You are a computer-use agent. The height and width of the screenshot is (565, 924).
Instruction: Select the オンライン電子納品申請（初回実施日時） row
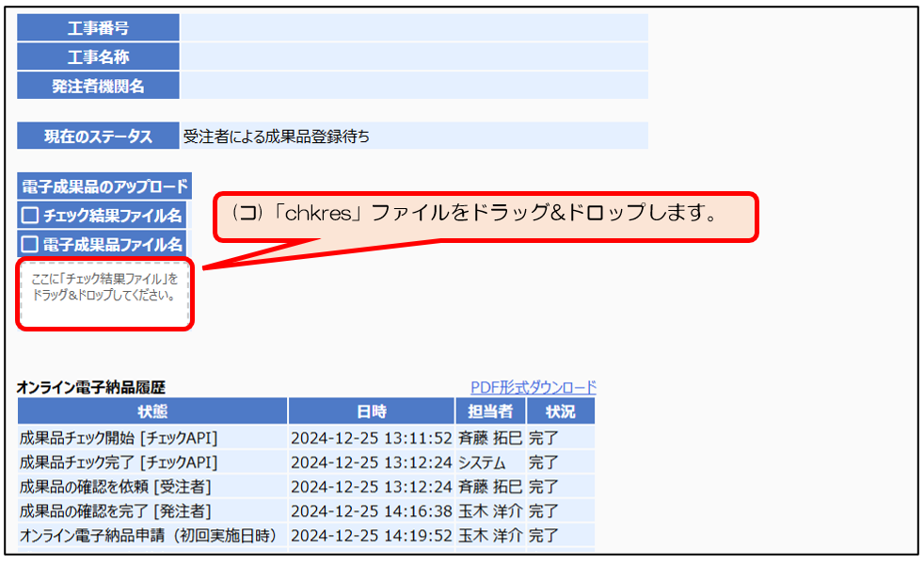tap(149, 535)
